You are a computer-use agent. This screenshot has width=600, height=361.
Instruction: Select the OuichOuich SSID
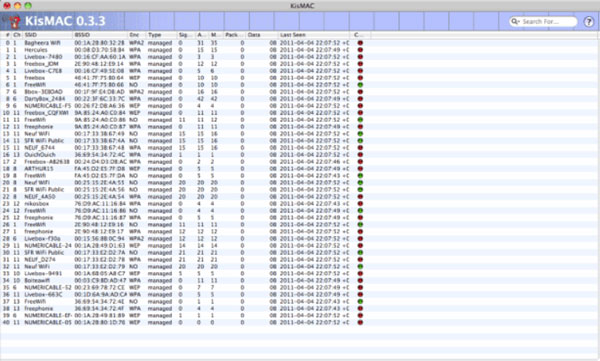point(40,155)
